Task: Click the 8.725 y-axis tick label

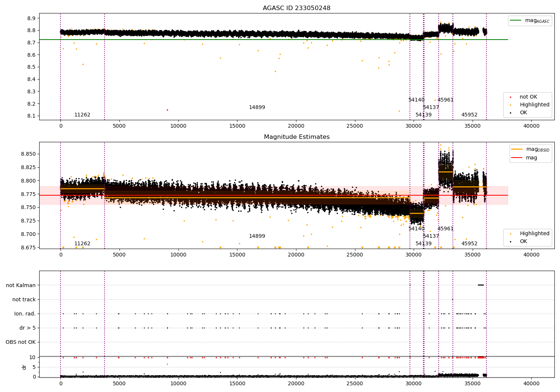Action: [28, 221]
